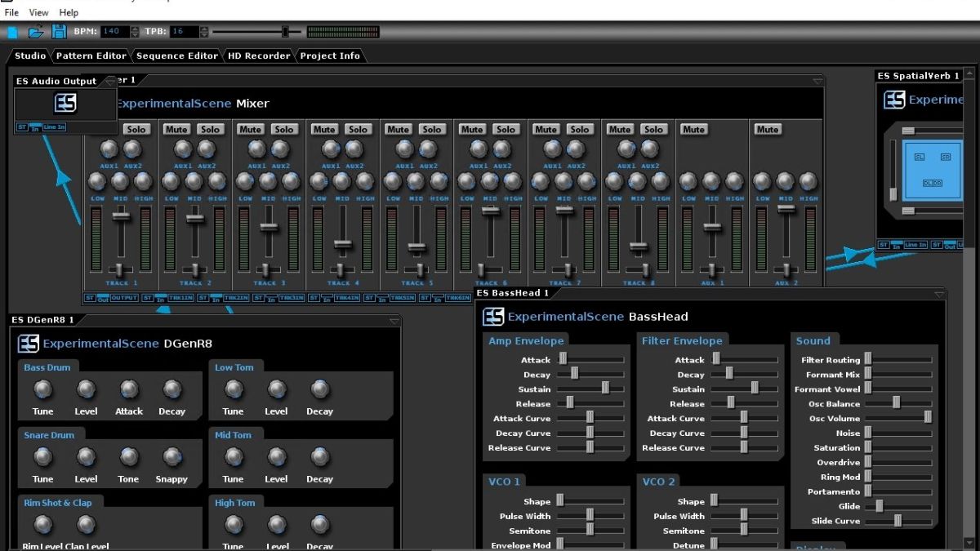
Task: Click the TPB value field
Action: coord(184,32)
